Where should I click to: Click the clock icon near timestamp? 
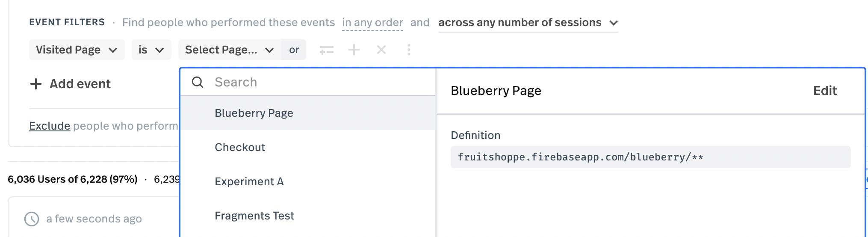pos(32,219)
